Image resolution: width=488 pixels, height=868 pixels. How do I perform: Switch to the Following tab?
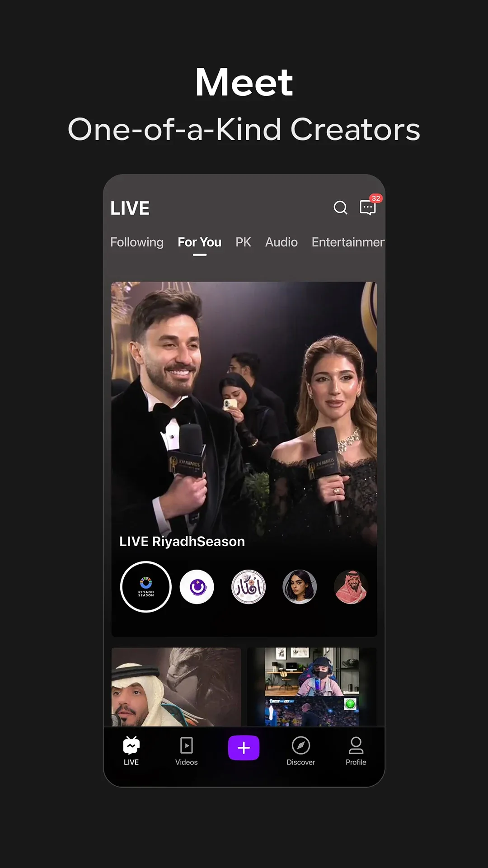click(x=137, y=242)
